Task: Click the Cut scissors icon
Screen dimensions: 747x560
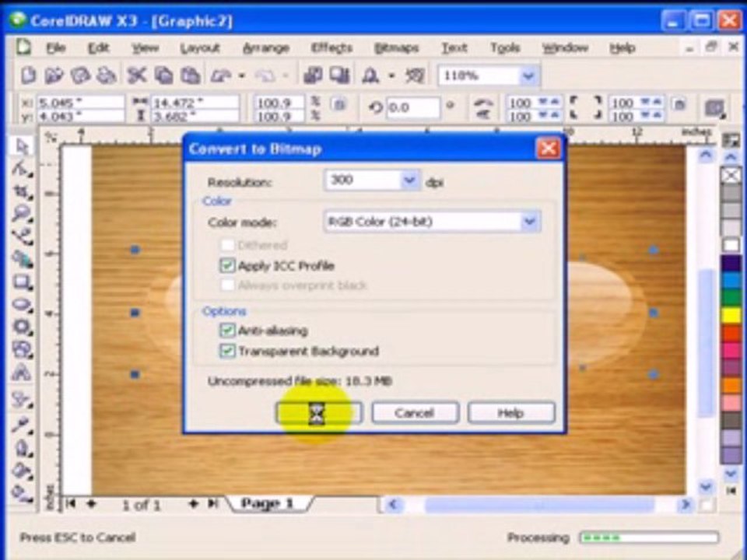Action: (x=137, y=75)
